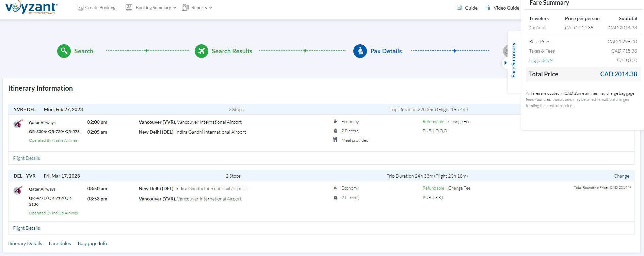Click Change link for the return flight
This screenshot has width=644, height=256.
coord(621,176)
